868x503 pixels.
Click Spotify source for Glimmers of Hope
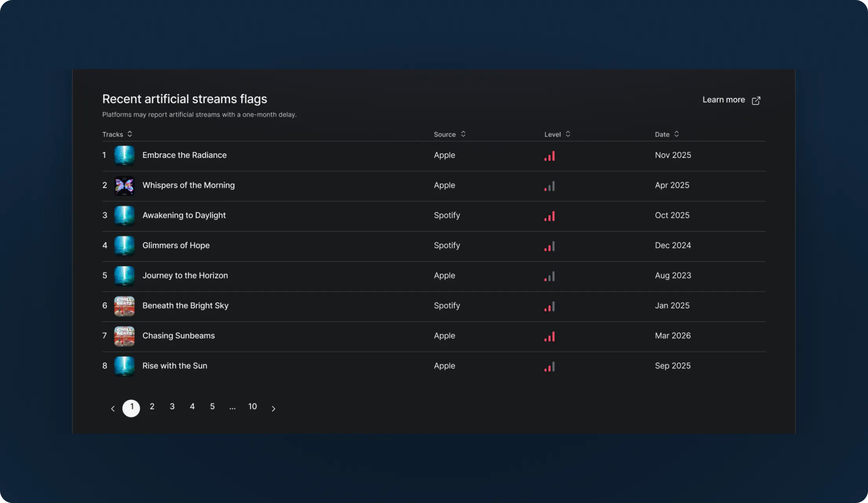[447, 246]
